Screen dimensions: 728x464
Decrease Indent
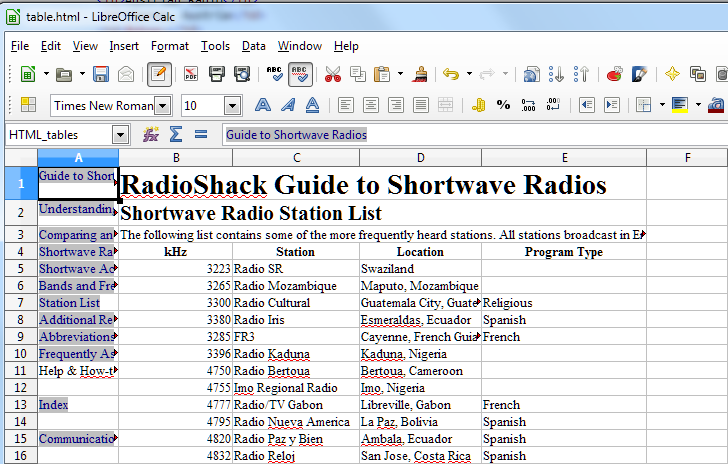coord(586,105)
